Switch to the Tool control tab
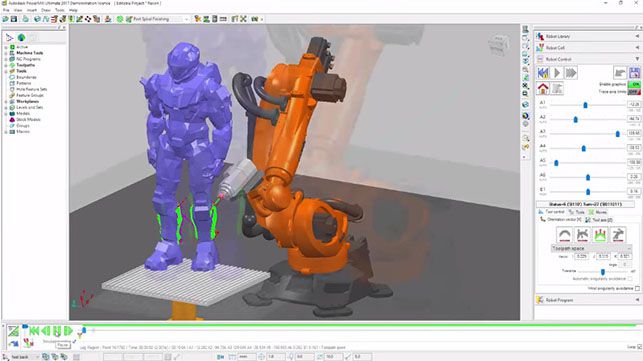This screenshot has width=643, height=361. pos(551,212)
